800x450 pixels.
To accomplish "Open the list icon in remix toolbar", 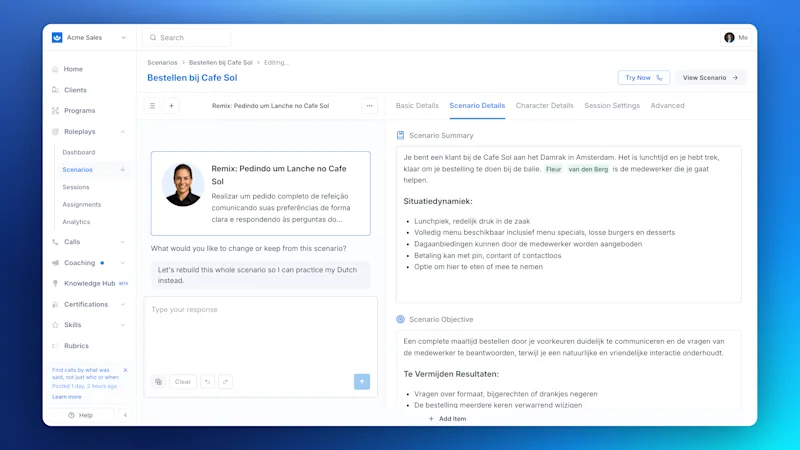I will pyautogui.click(x=152, y=106).
